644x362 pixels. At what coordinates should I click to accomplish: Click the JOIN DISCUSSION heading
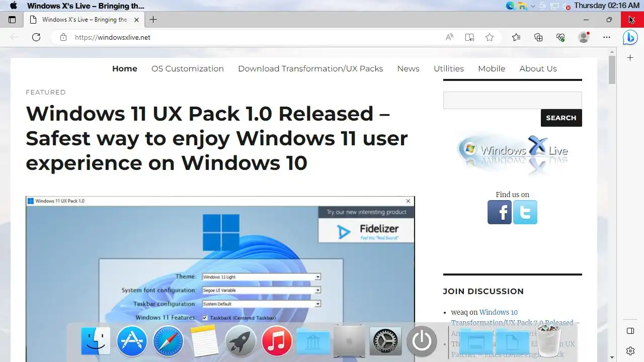click(x=483, y=291)
